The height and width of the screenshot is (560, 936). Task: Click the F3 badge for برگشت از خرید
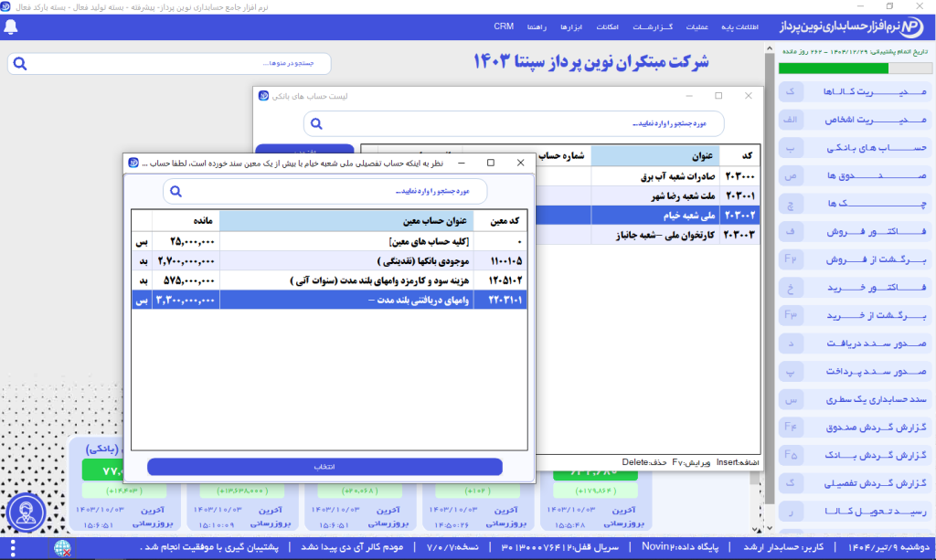pos(791,315)
